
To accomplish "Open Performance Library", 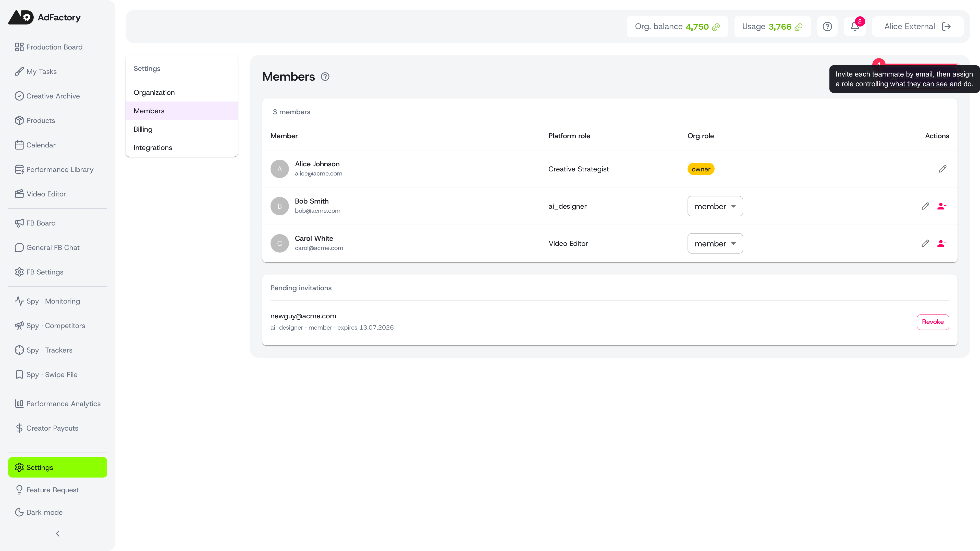I will click(57, 170).
